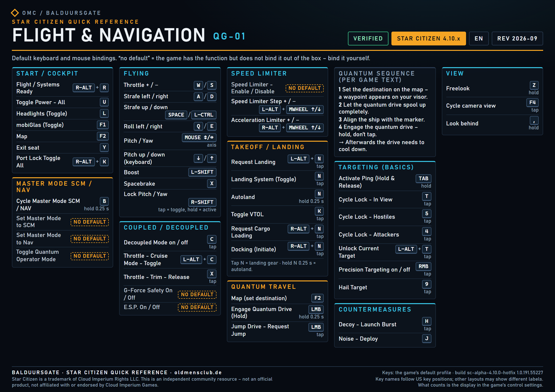Click the H key for Decoy - Launch Burst

coord(427,321)
